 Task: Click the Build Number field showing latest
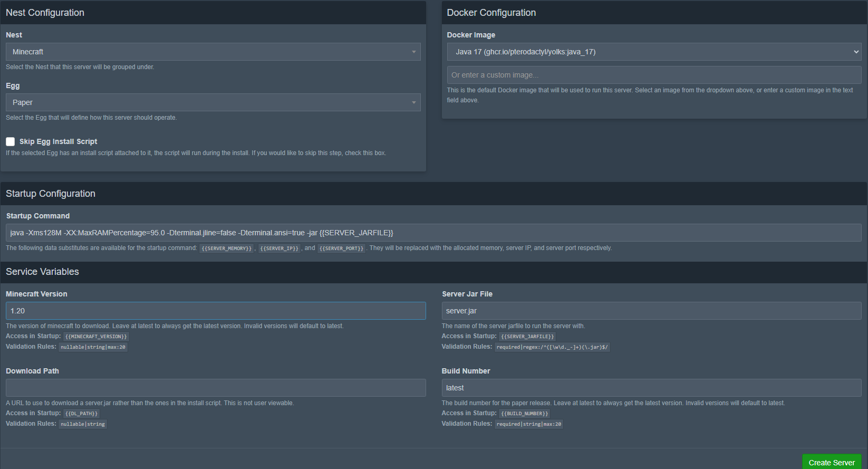coord(651,388)
